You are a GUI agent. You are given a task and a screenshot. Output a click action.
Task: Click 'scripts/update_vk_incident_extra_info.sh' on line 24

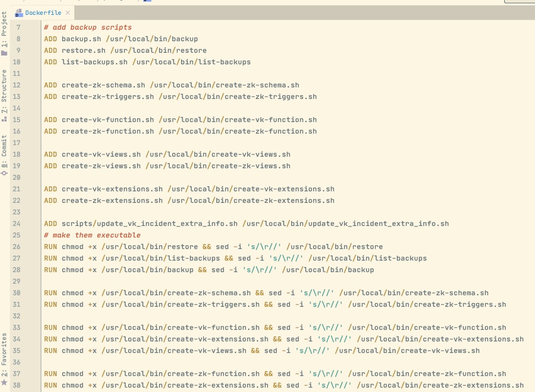150,224
